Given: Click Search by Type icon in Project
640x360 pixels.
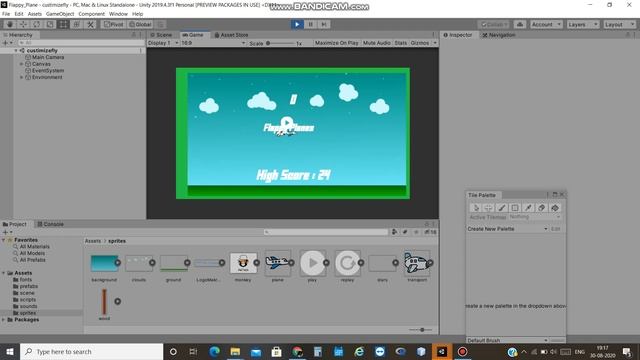Looking at the screenshot, I should (x=394, y=232).
